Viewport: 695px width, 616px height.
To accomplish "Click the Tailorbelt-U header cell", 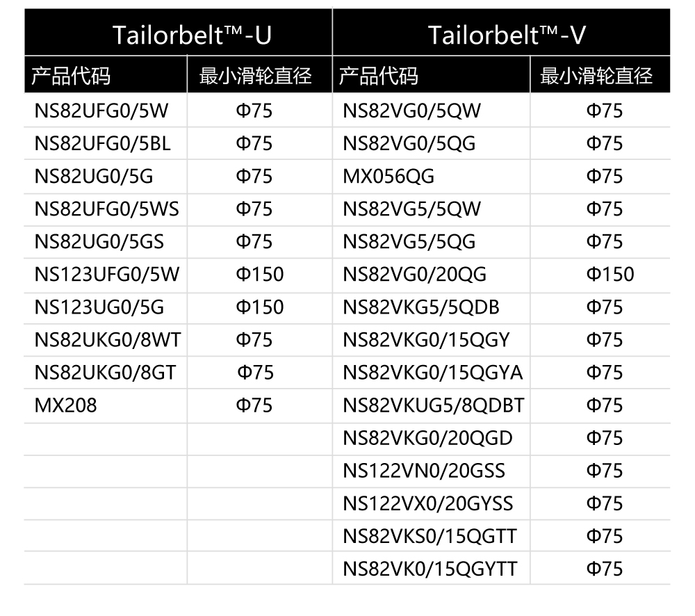I will [178, 33].
